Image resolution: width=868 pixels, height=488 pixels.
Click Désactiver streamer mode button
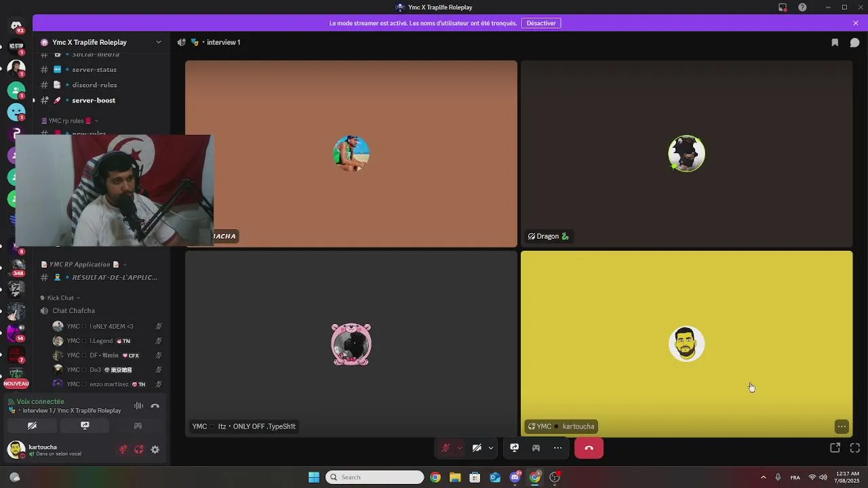point(541,23)
